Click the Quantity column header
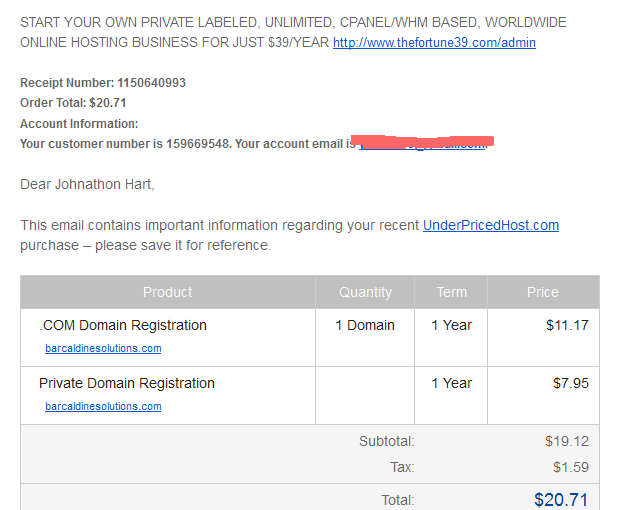This screenshot has width=619, height=510. [365, 292]
